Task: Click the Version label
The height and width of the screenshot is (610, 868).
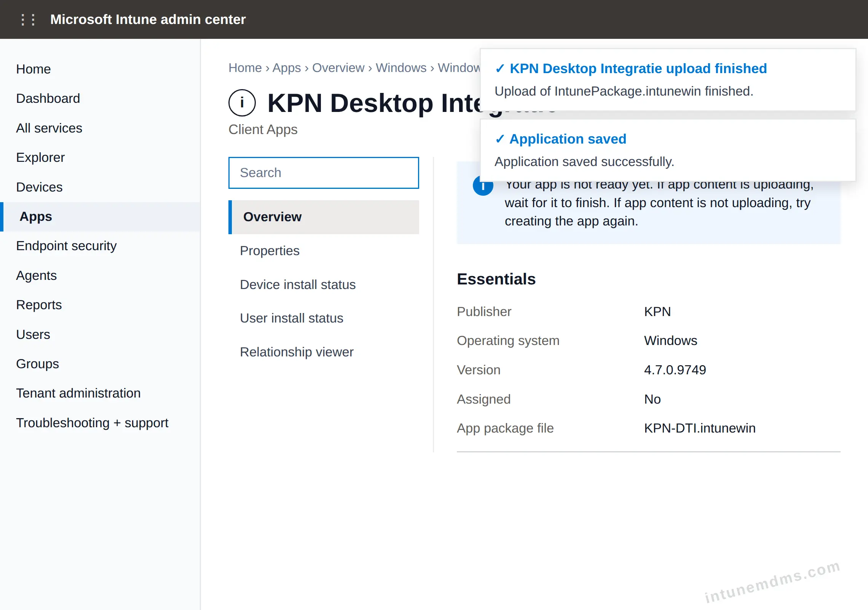Action: (x=479, y=370)
